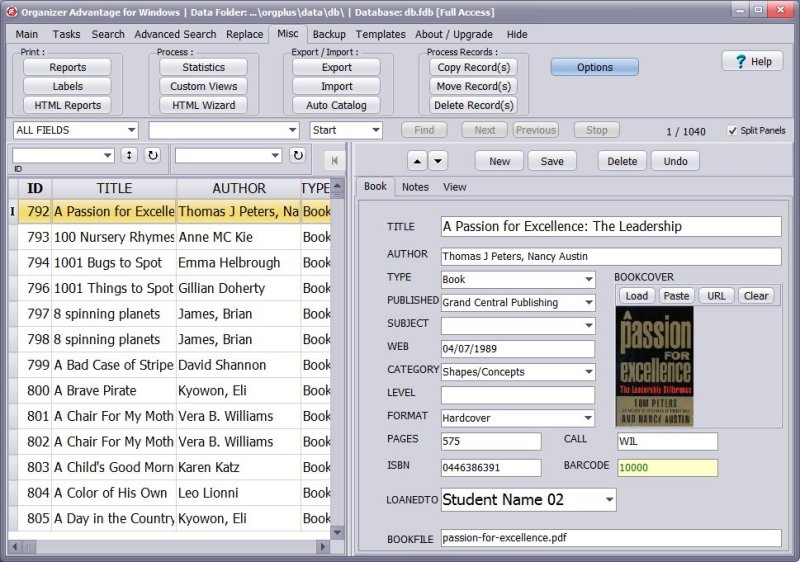Go to previous record with up arrow

pyautogui.click(x=417, y=161)
